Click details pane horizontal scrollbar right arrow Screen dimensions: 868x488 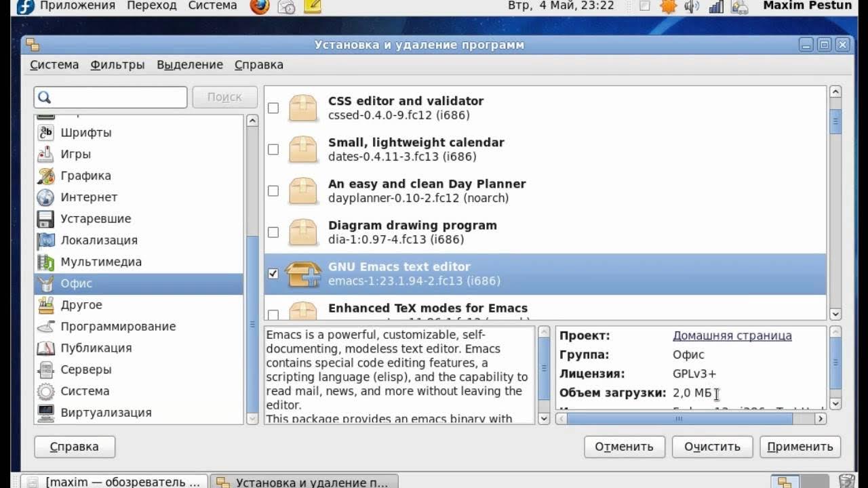[x=821, y=419]
